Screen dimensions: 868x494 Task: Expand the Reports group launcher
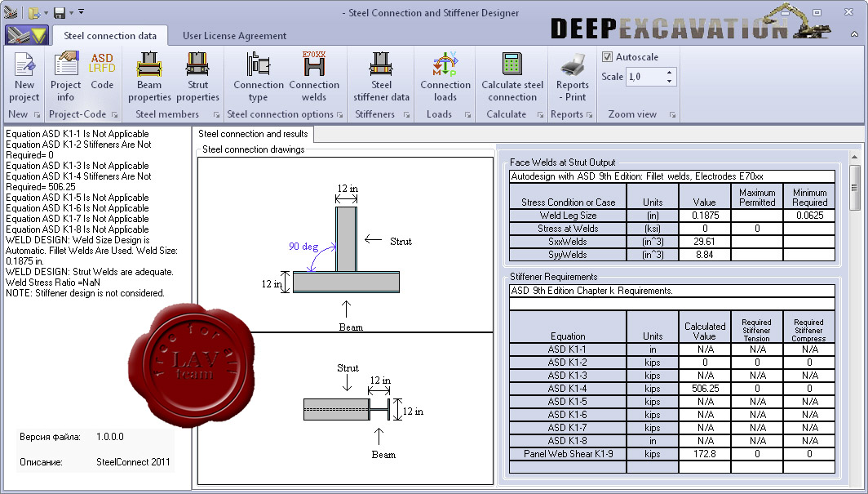tap(590, 114)
